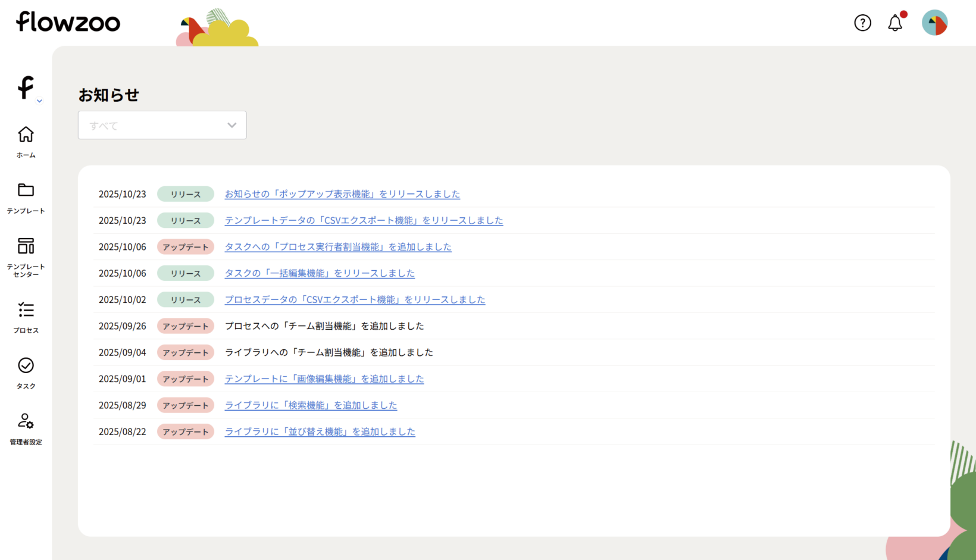Image resolution: width=976 pixels, height=560 pixels.
Task: Open the help question mark icon
Action: pos(862,23)
